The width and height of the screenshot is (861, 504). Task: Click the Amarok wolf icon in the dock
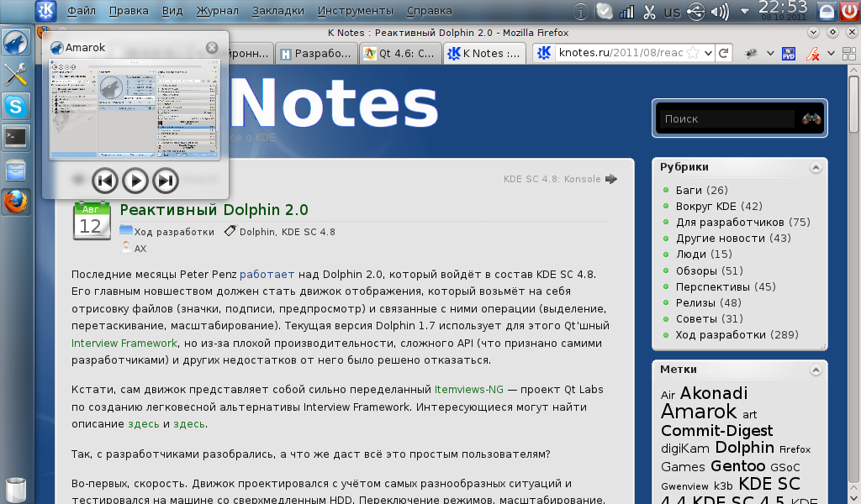click(15, 42)
